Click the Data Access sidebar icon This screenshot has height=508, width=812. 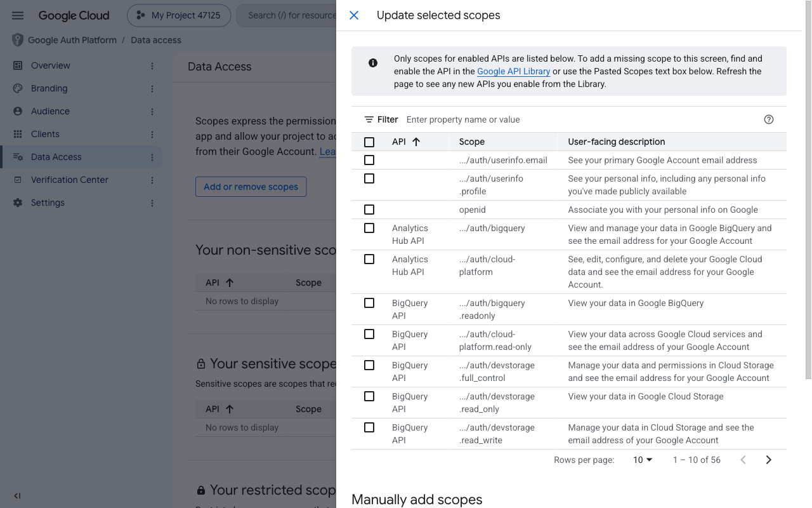18,157
